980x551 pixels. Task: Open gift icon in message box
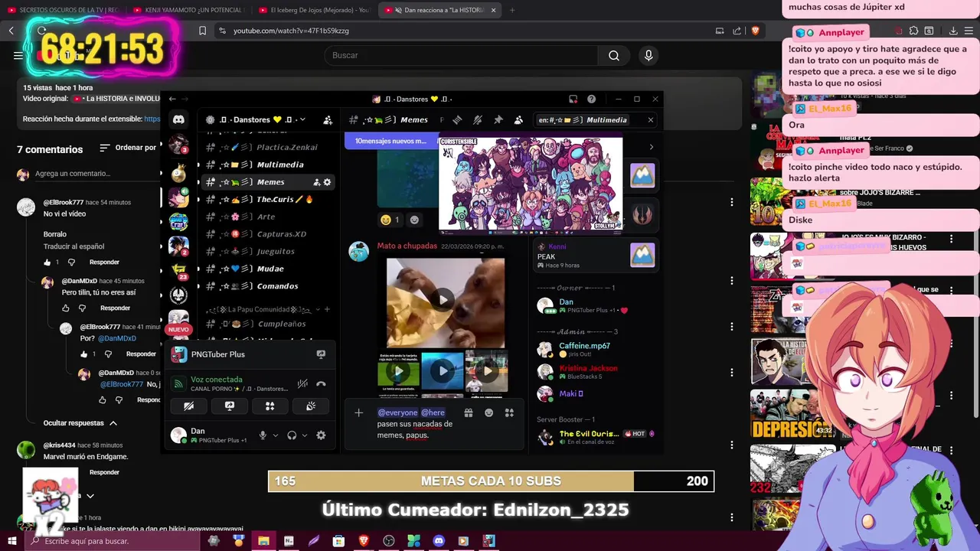click(x=469, y=413)
